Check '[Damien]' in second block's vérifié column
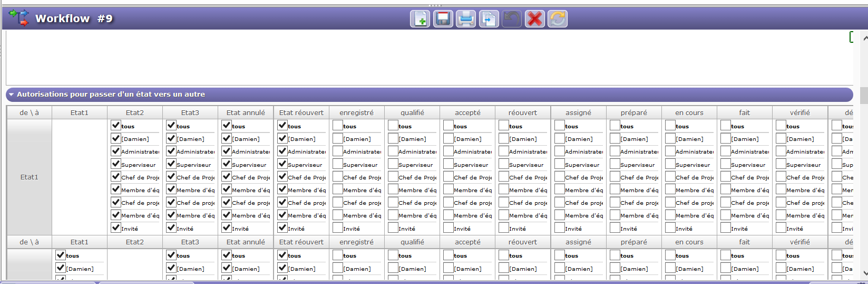 (x=781, y=268)
